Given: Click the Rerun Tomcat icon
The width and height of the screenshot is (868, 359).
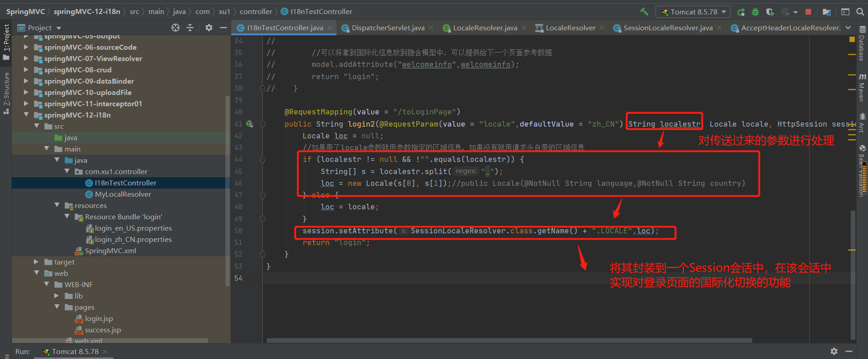Looking at the screenshot, I should pyautogui.click(x=741, y=12).
